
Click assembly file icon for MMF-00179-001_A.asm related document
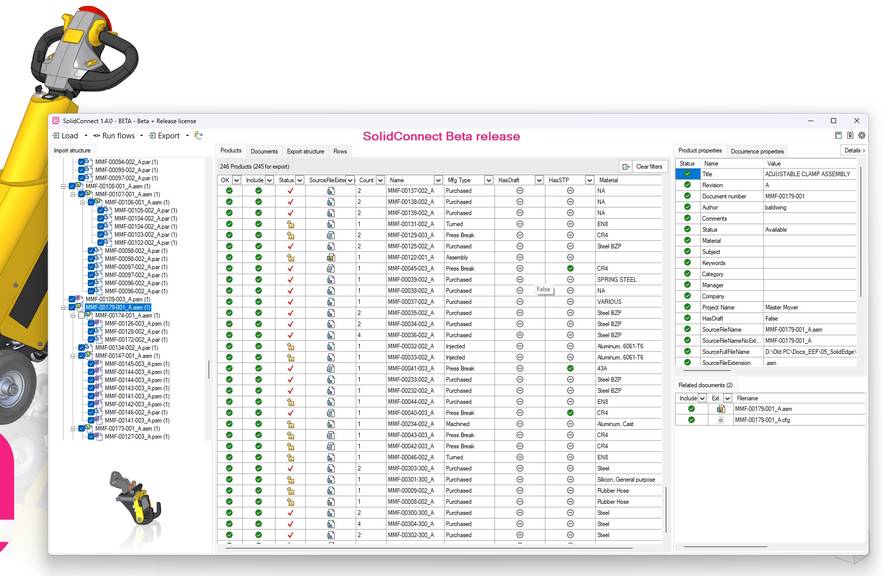pos(720,409)
